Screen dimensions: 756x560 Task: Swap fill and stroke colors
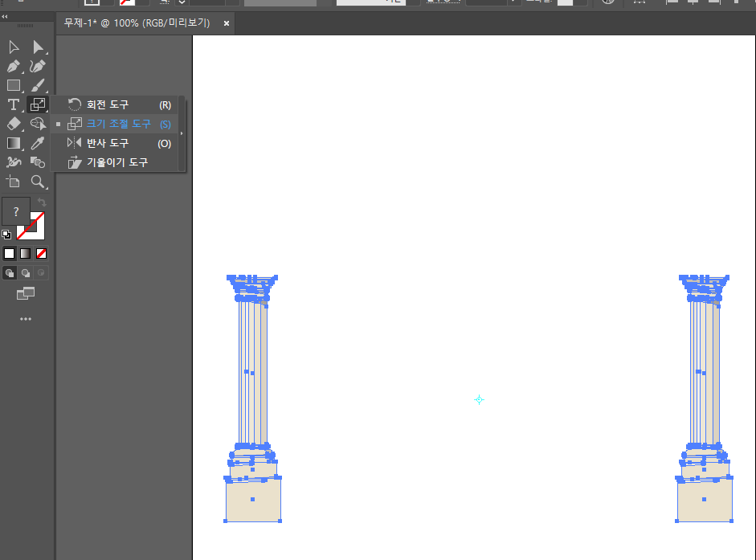pyautogui.click(x=42, y=202)
